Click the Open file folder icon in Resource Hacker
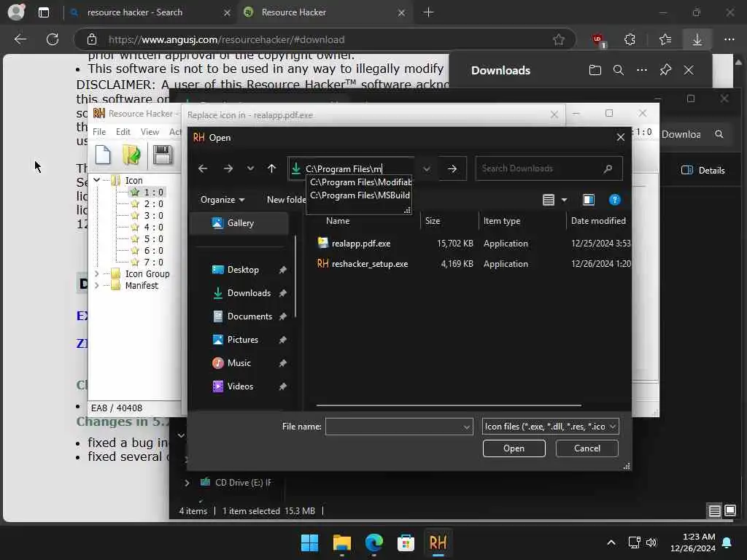 click(x=131, y=155)
